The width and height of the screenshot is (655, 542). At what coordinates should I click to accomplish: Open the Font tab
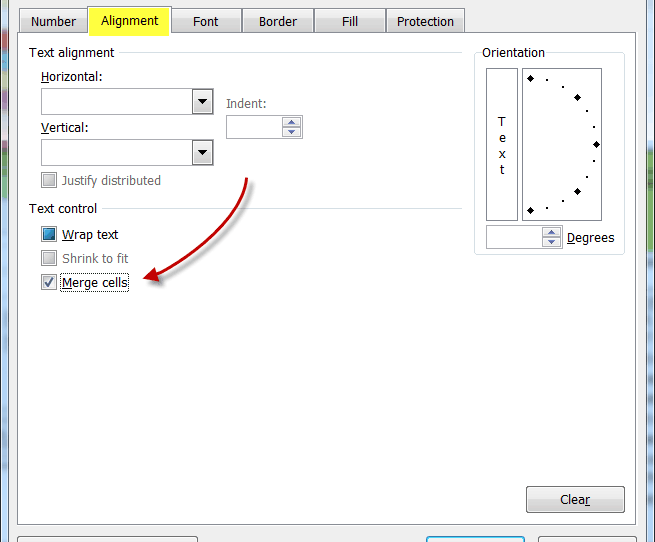pos(206,21)
